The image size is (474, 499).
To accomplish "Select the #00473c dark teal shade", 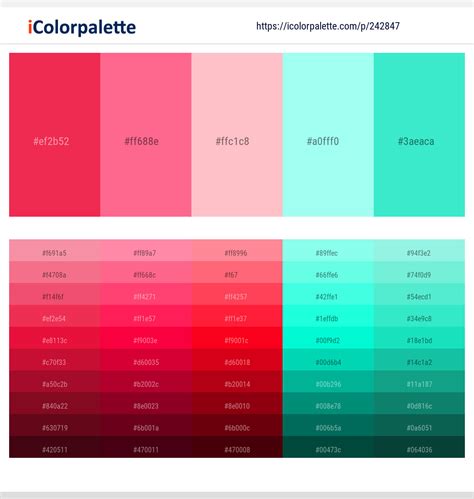I will 328,447.
